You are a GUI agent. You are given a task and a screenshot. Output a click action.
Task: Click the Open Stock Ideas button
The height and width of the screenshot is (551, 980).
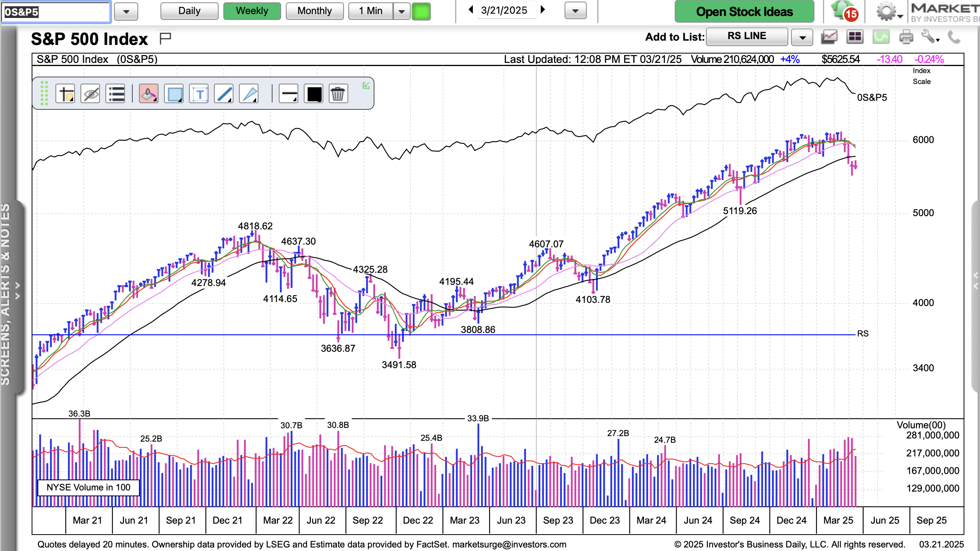(x=745, y=12)
